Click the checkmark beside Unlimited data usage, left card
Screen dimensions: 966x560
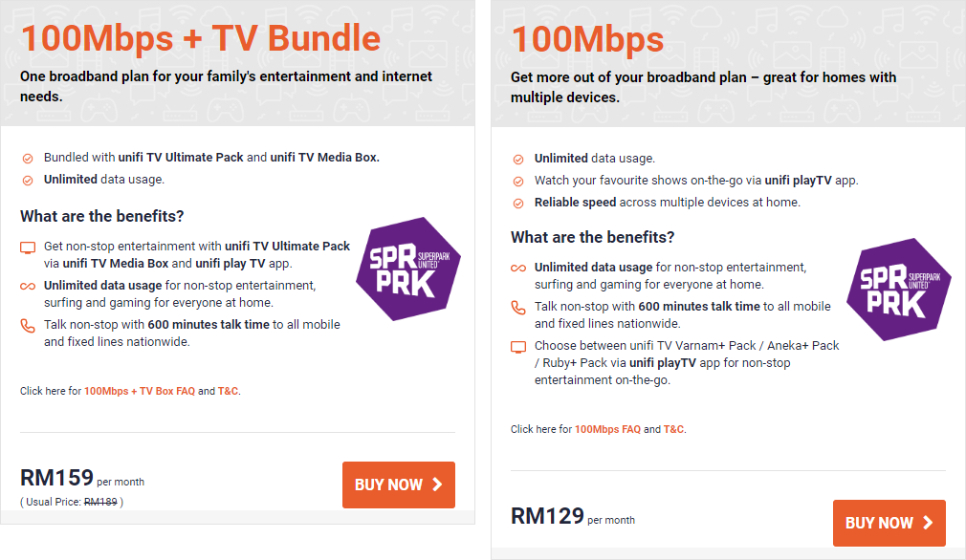click(27, 179)
